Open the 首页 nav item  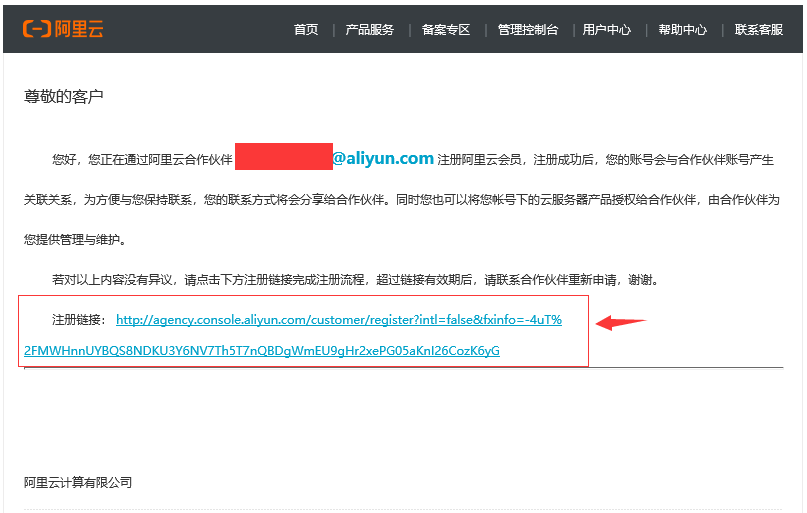coord(306,30)
